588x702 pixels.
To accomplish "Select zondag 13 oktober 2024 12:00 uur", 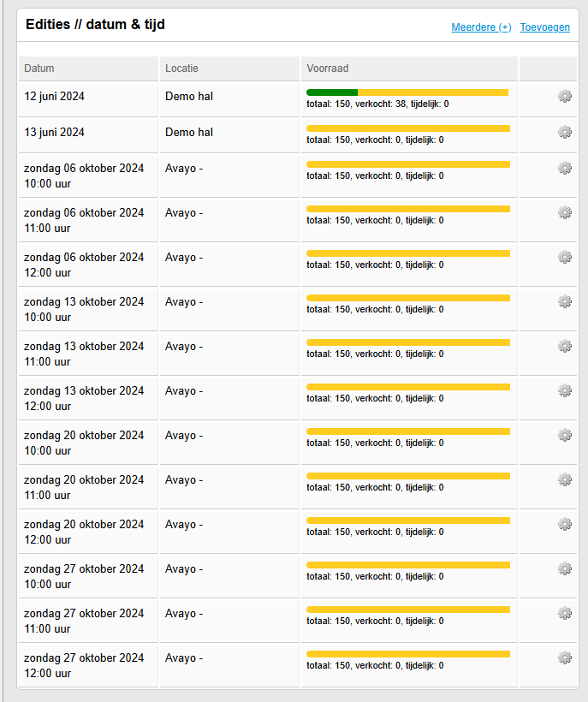I will pyautogui.click(x=84, y=398).
